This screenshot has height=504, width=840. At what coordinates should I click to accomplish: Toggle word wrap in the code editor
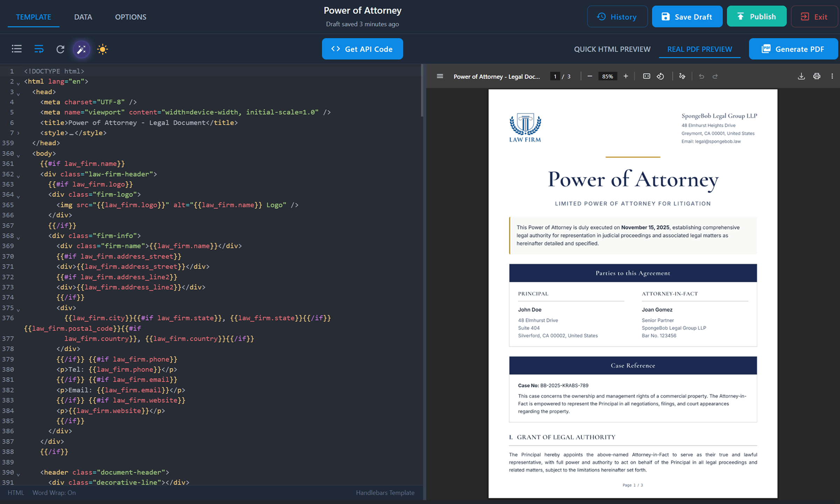pos(38,49)
